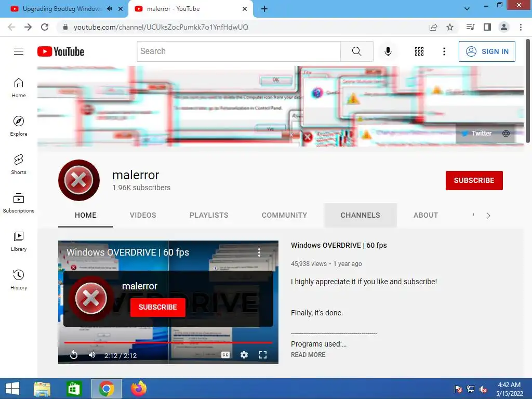
Task: Show more channel tabs with right chevron
Action: (488, 216)
